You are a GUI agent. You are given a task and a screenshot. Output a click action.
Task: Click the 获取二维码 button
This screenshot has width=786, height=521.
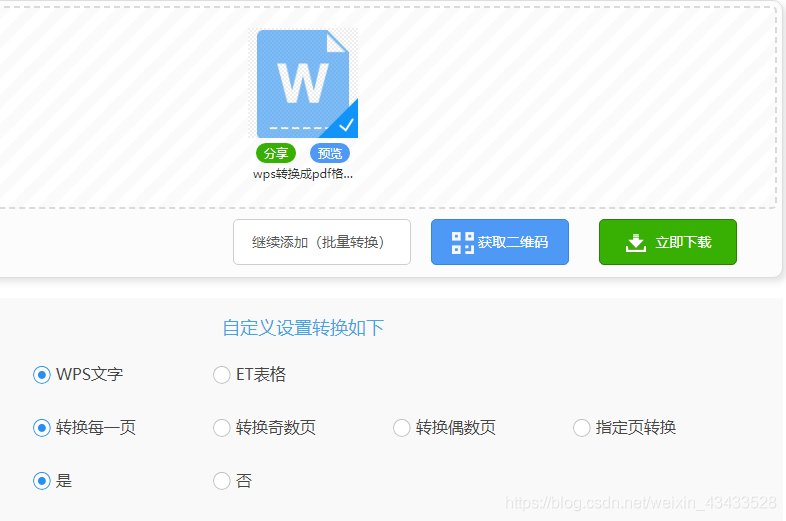pyautogui.click(x=500, y=242)
